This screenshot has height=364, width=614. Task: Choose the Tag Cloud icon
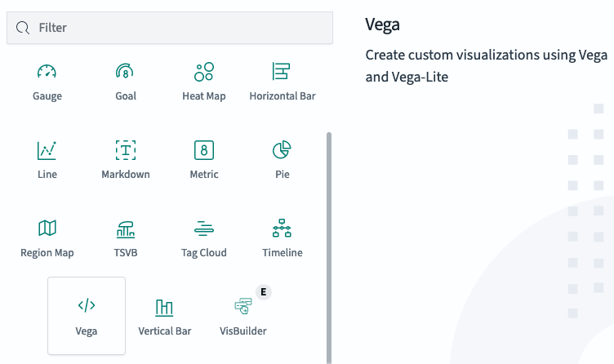204,229
